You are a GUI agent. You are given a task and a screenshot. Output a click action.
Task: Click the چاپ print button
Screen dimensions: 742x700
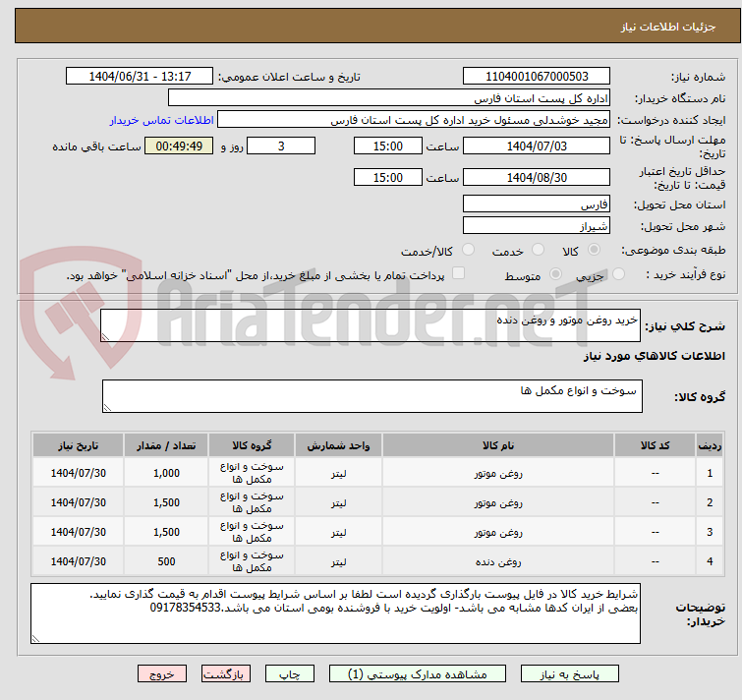tap(290, 674)
